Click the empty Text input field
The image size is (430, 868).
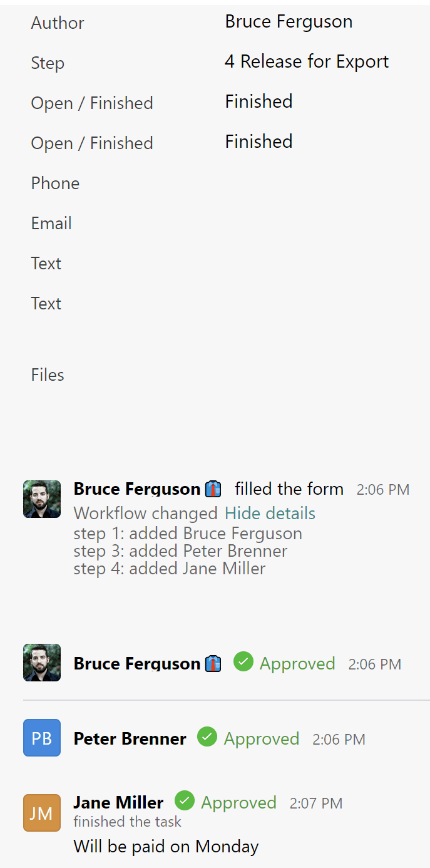282,263
